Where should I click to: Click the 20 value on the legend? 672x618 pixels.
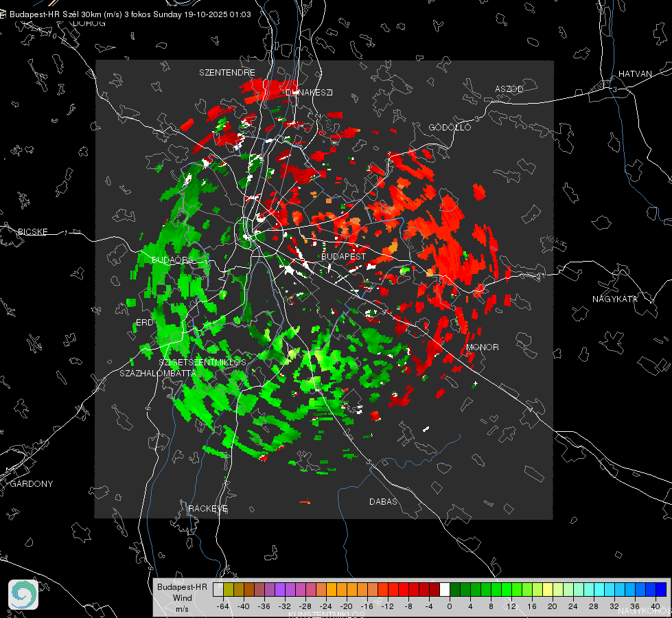[x=553, y=606]
